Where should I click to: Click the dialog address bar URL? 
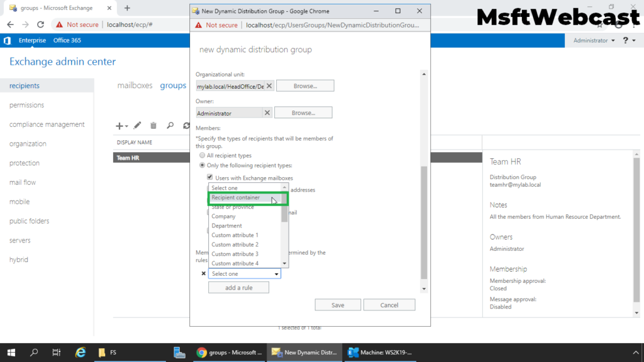click(x=332, y=25)
